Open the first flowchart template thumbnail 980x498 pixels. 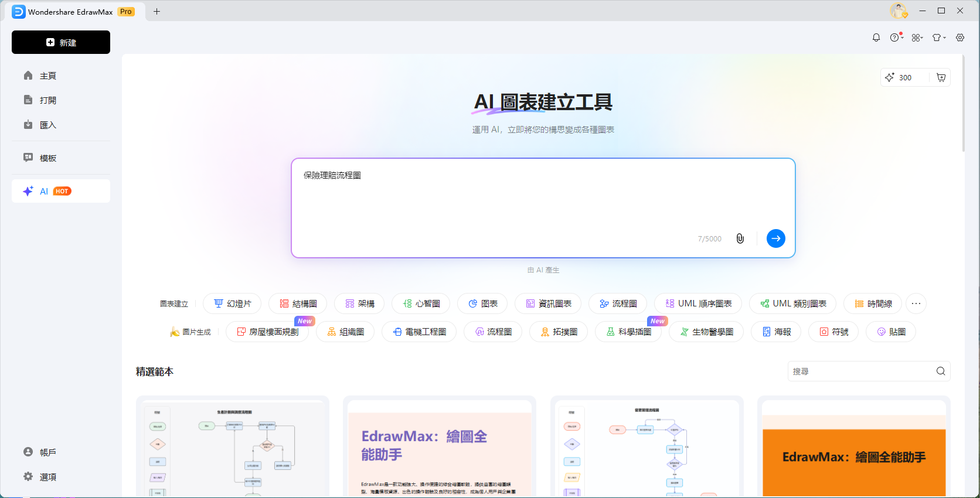pyautogui.click(x=233, y=448)
